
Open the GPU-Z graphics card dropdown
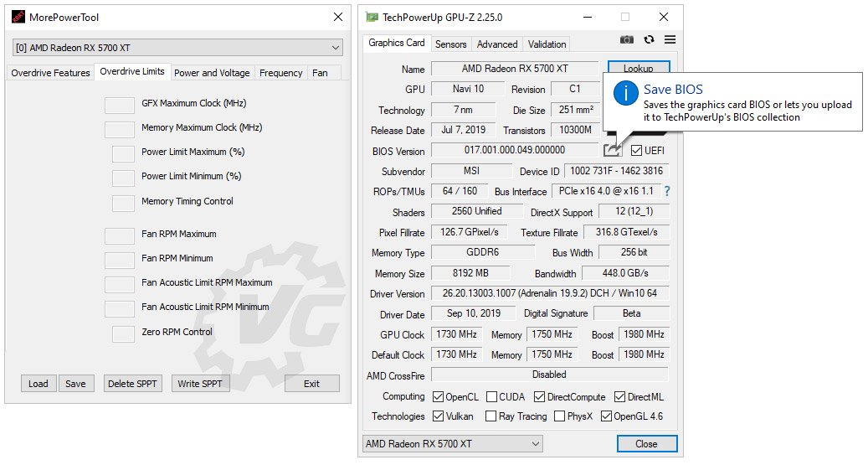pyautogui.click(x=452, y=443)
